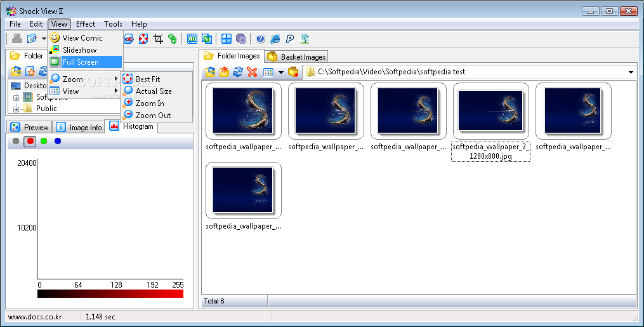Select Zoom In from submenu
The height and width of the screenshot is (327, 644).
(157, 103)
